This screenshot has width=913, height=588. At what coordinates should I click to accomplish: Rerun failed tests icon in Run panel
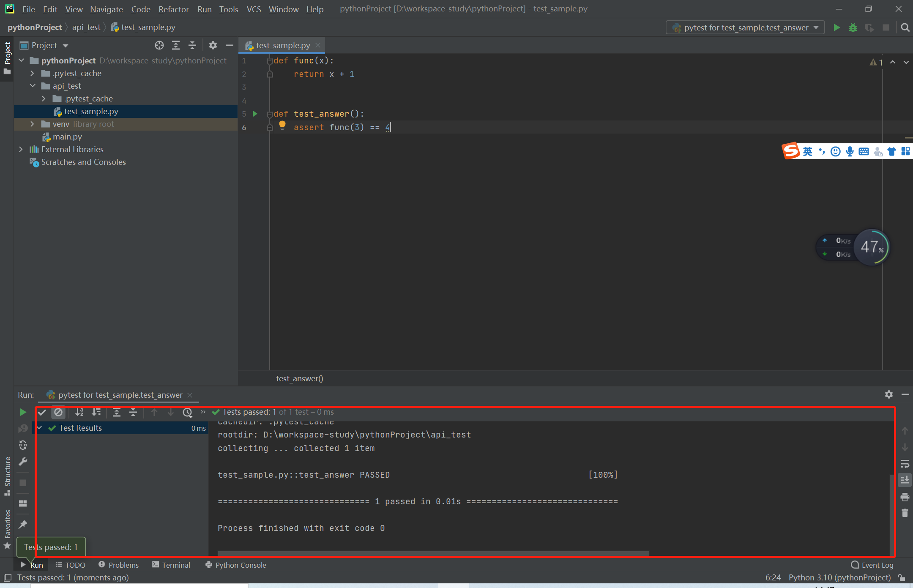[23, 429]
